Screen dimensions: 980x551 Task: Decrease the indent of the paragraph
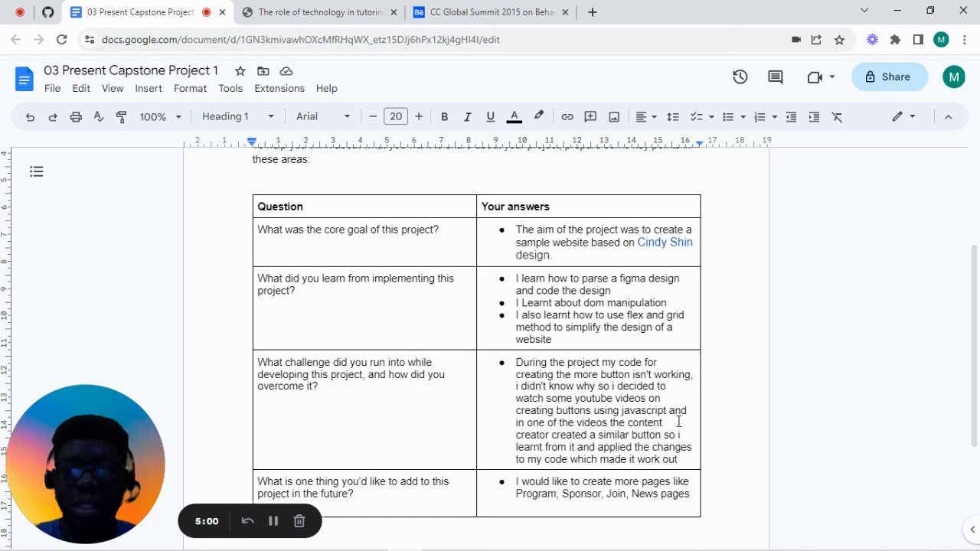791,117
